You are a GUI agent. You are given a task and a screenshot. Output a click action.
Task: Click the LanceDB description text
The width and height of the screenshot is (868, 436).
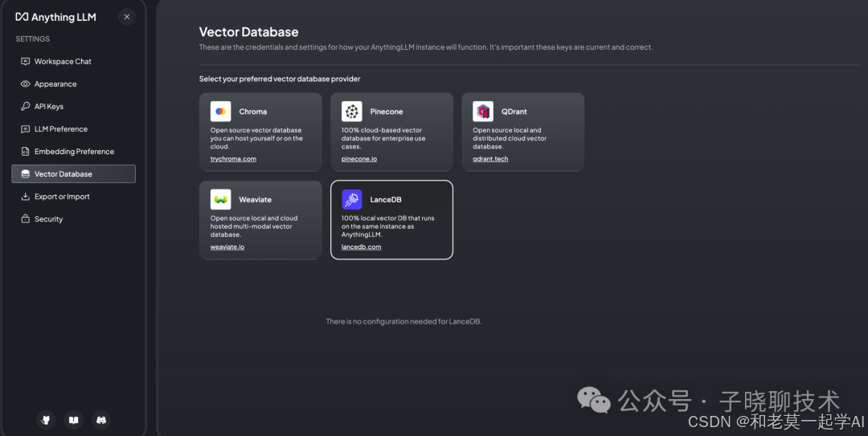pos(387,226)
